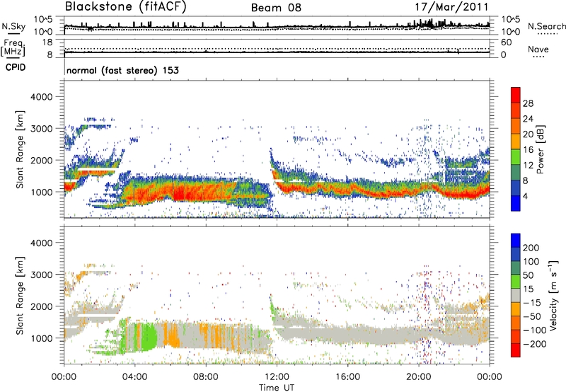Click the 'N.Search' legend label
Image resolution: width=566 pixels, height=392 pixels.
546,26
